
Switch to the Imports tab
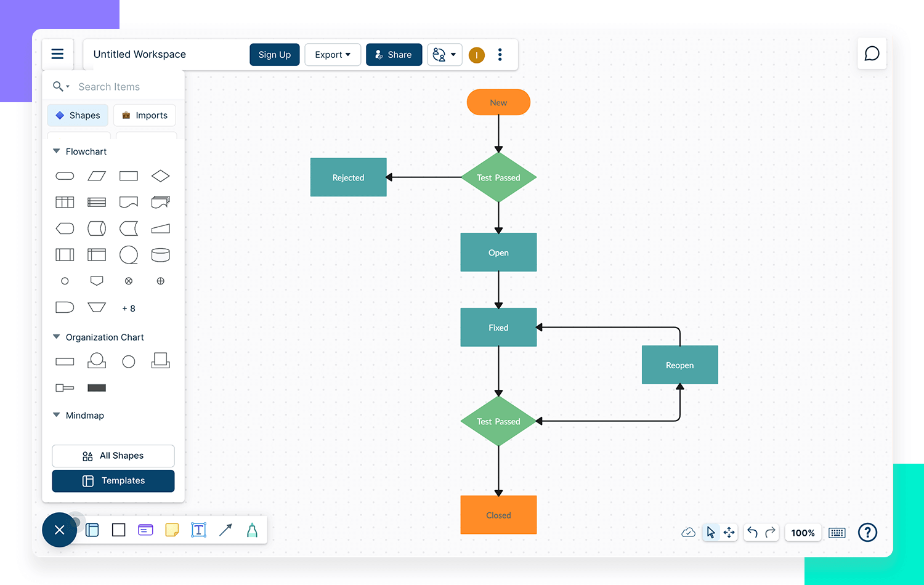pos(145,115)
